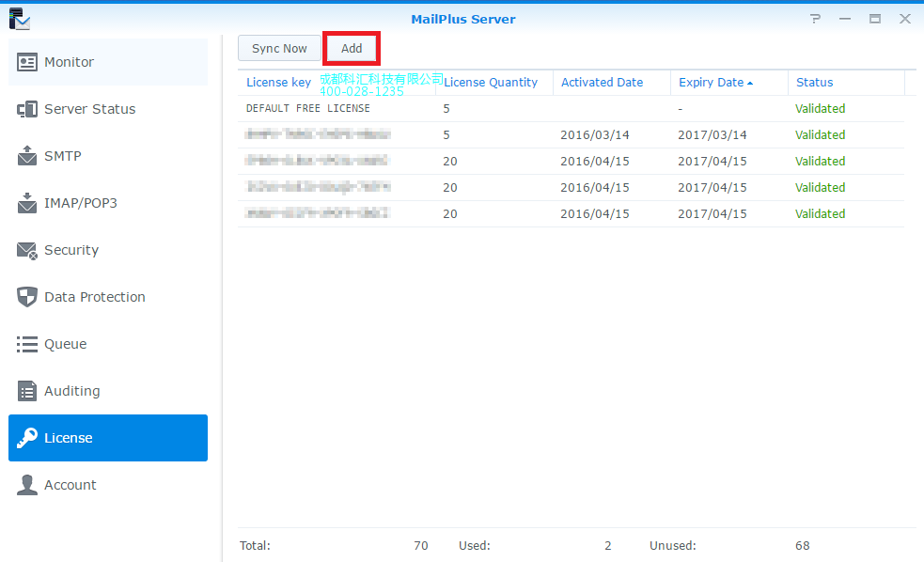
Task: Select the DEFAULT FREE LICENSE row
Action: coord(571,108)
